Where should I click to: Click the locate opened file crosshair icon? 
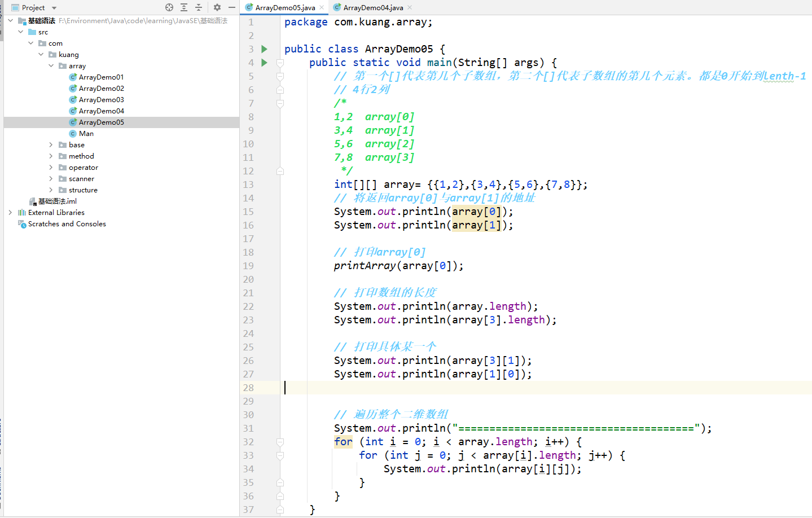click(x=169, y=7)
